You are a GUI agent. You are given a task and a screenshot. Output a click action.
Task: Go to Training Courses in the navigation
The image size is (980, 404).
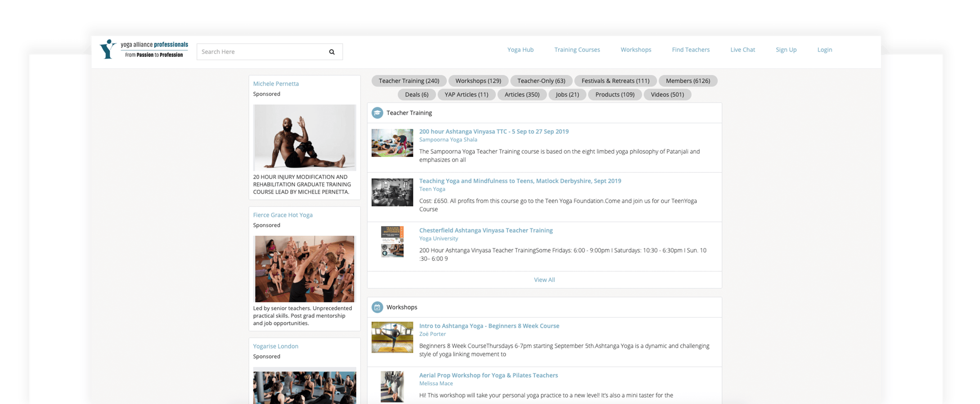coord(577,49)
